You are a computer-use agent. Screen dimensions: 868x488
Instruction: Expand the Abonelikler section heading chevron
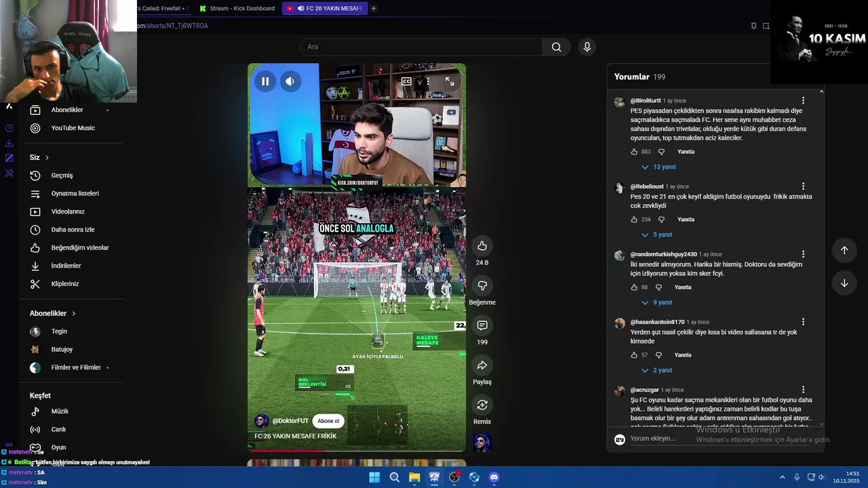tap(73, 313)
